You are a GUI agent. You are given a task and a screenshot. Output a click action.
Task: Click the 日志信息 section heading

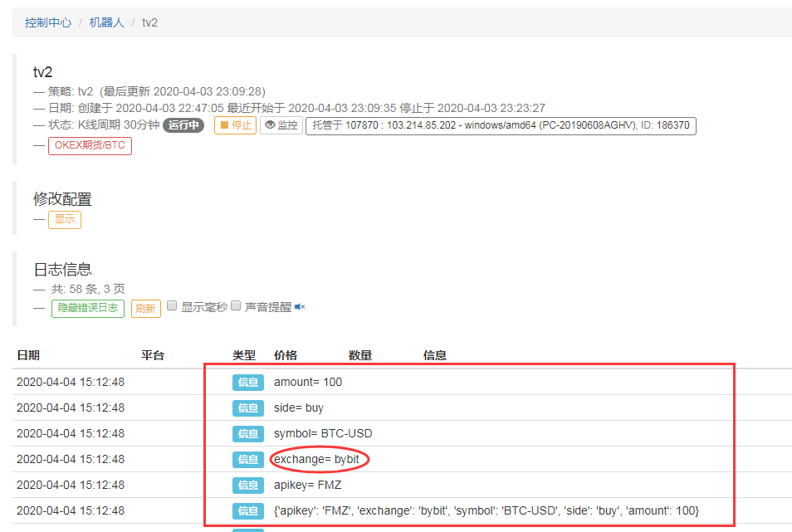[62, 270]
